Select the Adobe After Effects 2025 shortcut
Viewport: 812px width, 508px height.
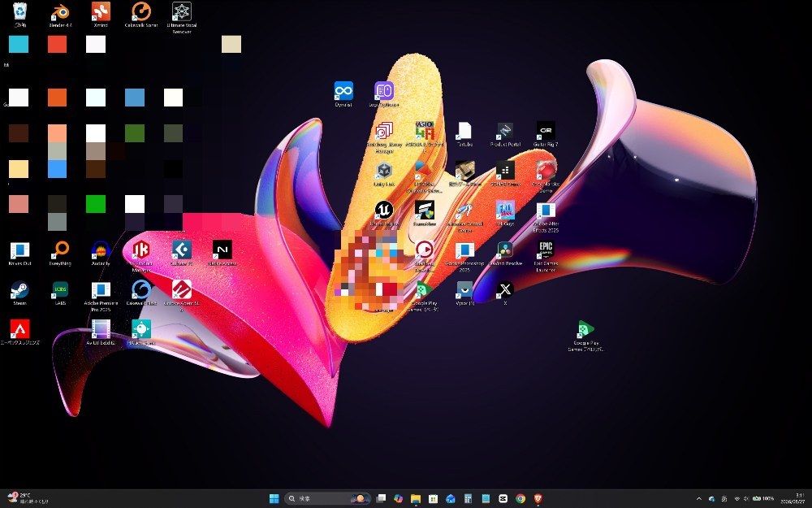coord(546,218)
